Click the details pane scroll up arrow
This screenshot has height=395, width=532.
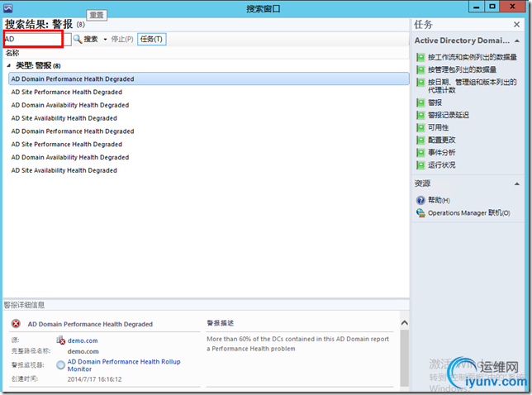click(405, 323)
